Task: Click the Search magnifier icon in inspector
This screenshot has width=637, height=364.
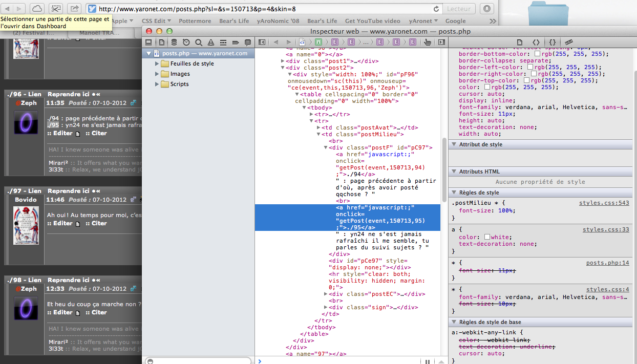Action: pyautogui.click(x=199, y=42)
